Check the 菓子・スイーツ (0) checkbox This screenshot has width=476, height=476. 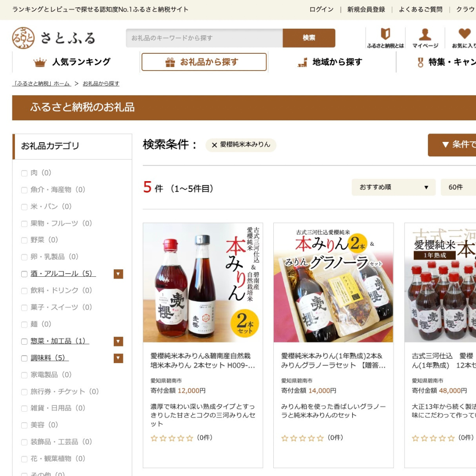24,308
